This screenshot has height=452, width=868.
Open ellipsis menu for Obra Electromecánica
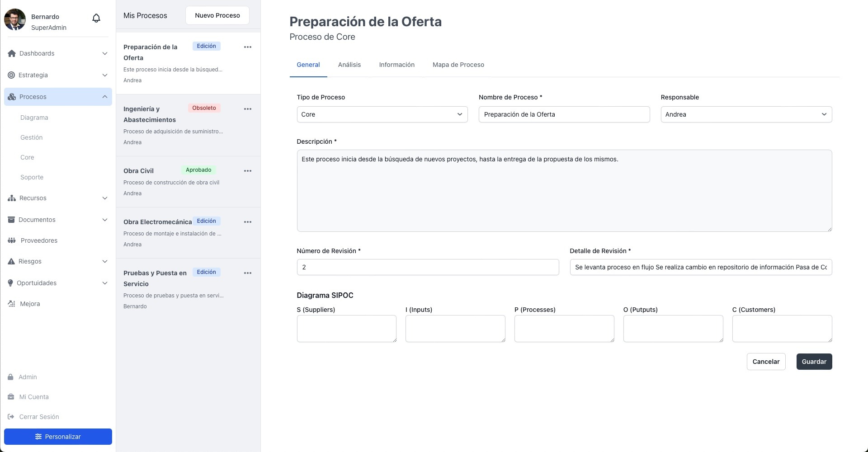pyautogui.click(x=247, y=222)
